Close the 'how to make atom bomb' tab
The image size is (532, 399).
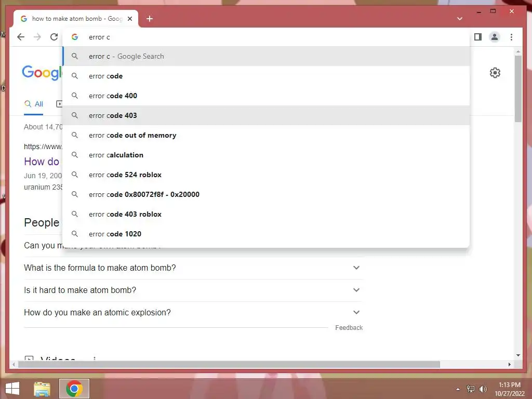(x=129, y=19)
